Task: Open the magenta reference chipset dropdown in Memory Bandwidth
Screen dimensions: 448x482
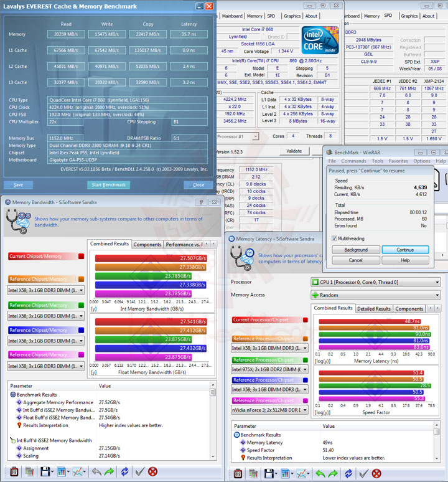Action: (x=46, y=366)
